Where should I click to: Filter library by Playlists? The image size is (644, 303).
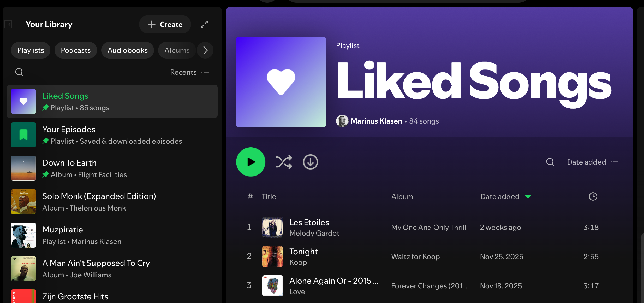click(31, 50)
